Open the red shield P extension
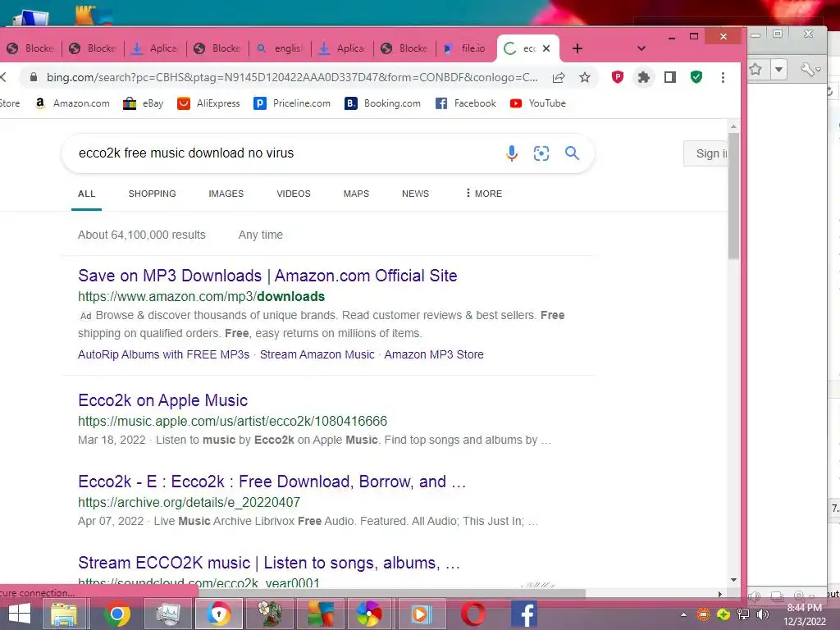The height and width of the screenshot is (630, 840). coord(618,77)
